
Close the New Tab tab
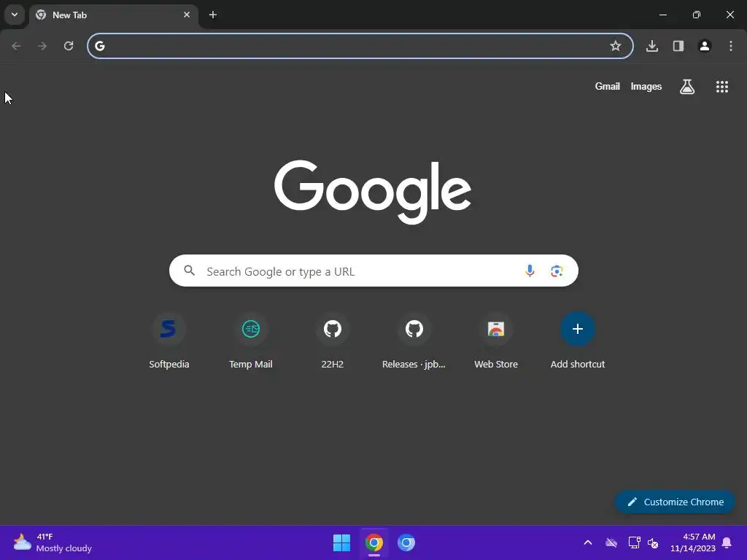(187, 15)
